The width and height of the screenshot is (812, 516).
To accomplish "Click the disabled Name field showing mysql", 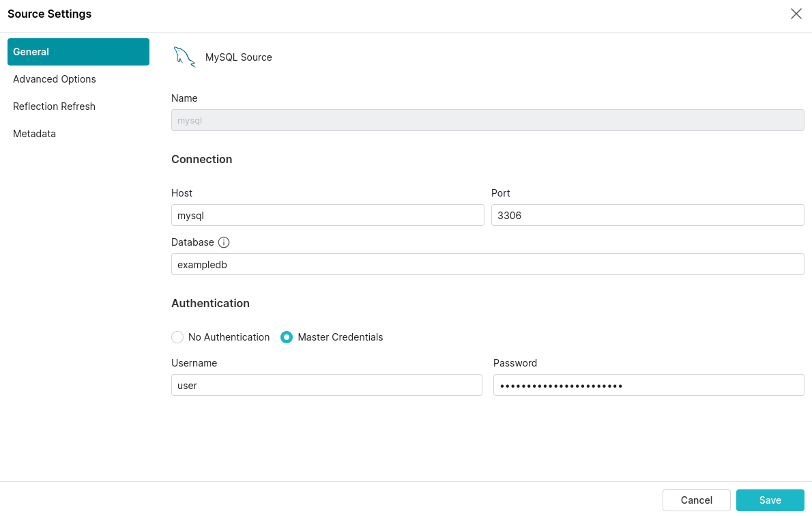I will [x=487, y=120].
